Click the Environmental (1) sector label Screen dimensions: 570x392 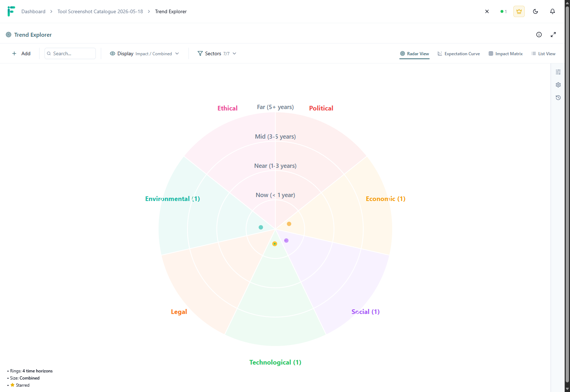[x=172, y=199]
